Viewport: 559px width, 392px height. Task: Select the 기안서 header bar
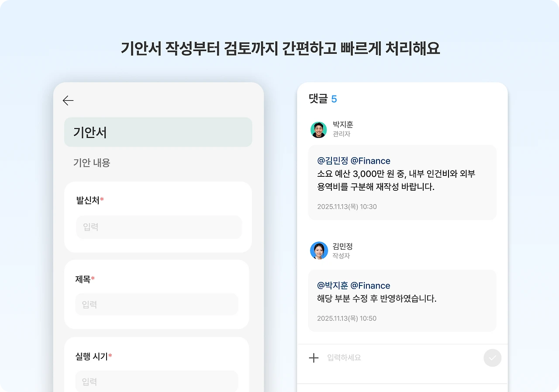(x=158, y=132)
